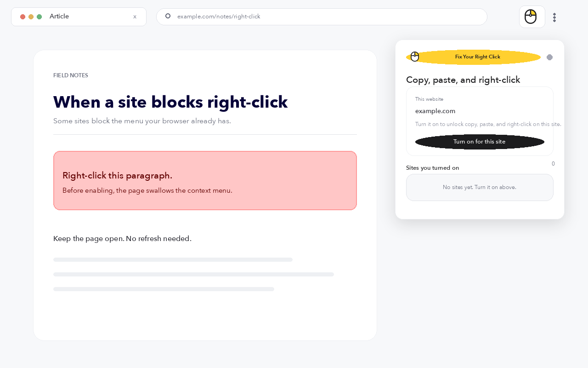Click the gray status dot in popup
The height and width of the screenshot is (368, 588).
(549, 57)
